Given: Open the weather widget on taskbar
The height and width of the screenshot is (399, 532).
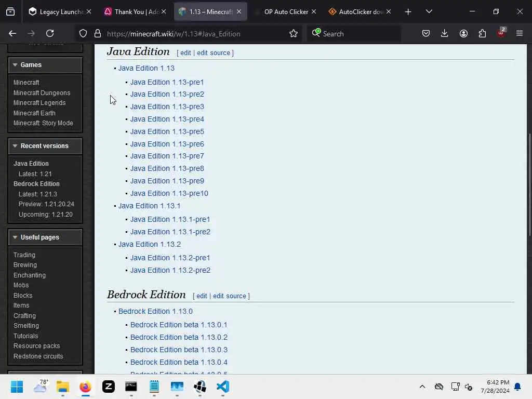Looking at the screenshot, I should click(x=41, y=386).
